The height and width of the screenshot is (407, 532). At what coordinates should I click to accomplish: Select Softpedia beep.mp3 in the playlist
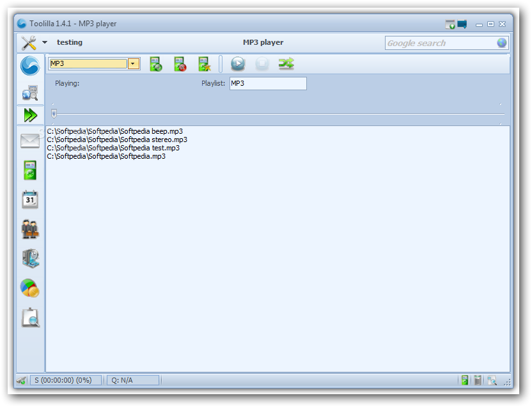115,131
